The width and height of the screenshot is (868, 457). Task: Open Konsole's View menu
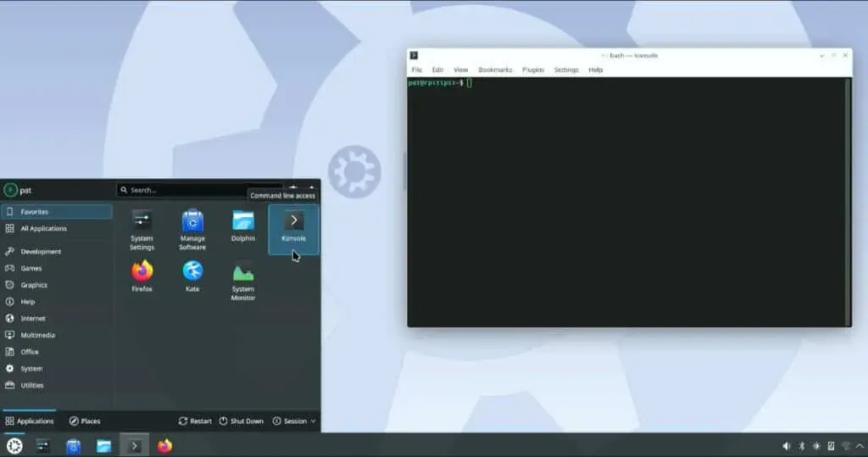pyautogui.click(x=460, y=70)
